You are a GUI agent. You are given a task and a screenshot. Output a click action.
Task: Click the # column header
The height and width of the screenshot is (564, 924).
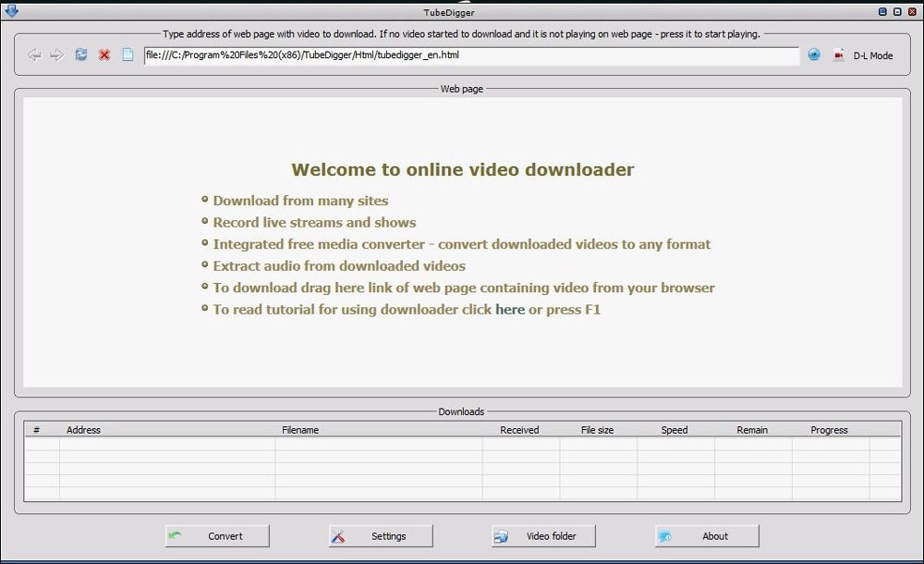click(42, 430)
